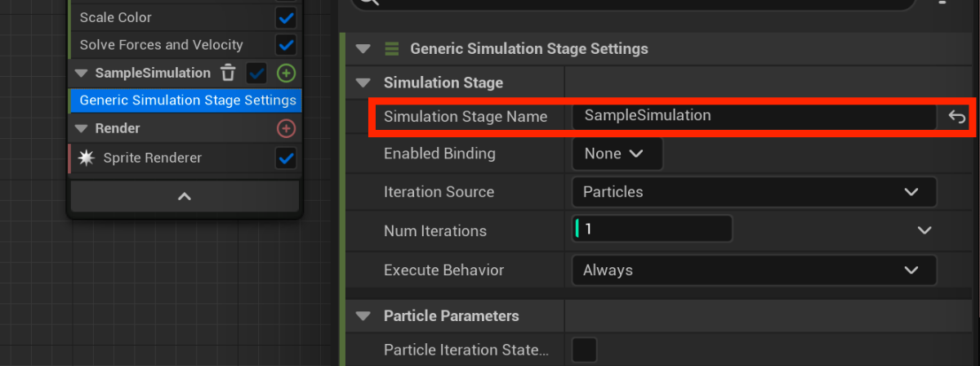980x366 pixels.
Task: Expand the Num Iterations options chevron
Action: point(924,231)
